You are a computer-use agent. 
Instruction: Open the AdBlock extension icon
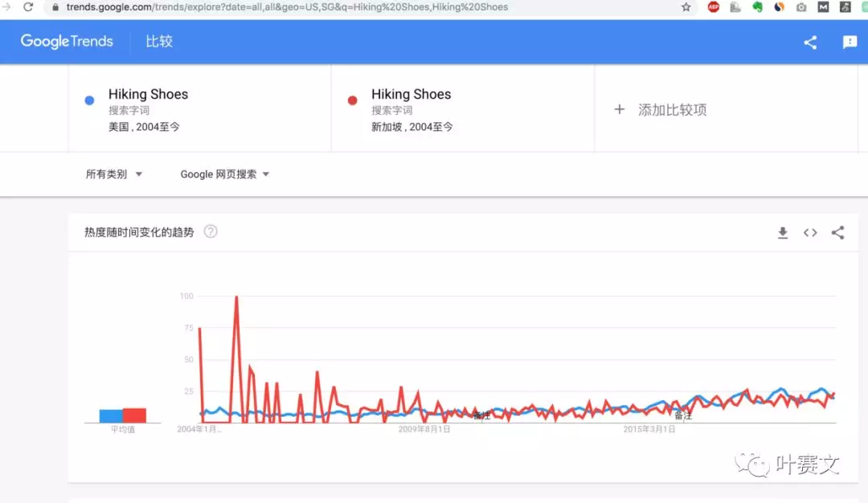click(713, 7)
